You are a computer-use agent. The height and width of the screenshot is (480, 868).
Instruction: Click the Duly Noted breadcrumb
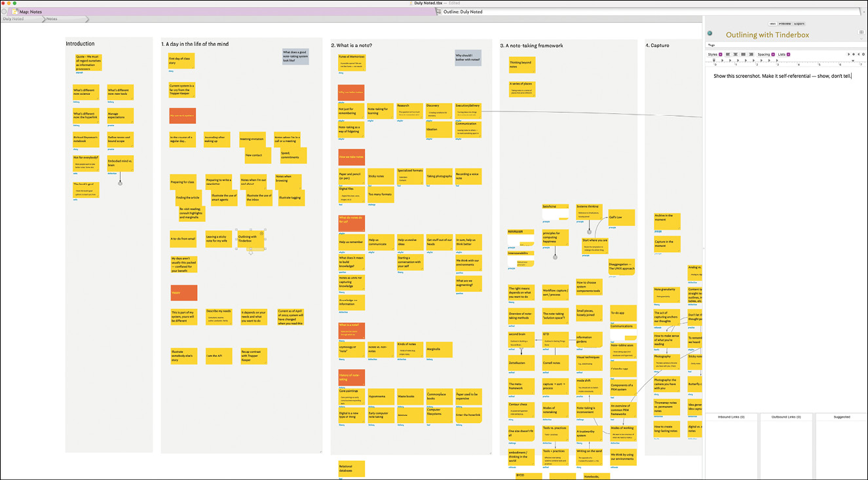point(14,19)
